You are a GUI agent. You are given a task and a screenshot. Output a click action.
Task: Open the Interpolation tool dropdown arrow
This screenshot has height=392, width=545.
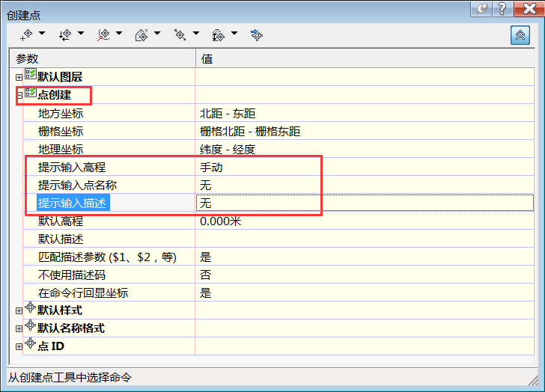point(196,34)
